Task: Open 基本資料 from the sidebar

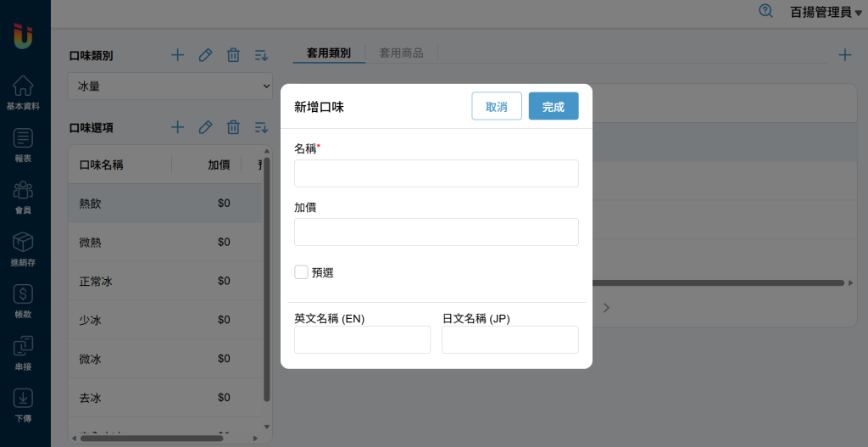Action: pyautogui.click(x=25, y=92)
